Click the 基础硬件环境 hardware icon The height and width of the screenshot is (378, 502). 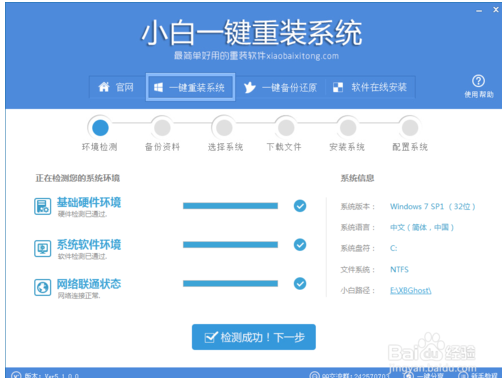(x=43, y=206)
